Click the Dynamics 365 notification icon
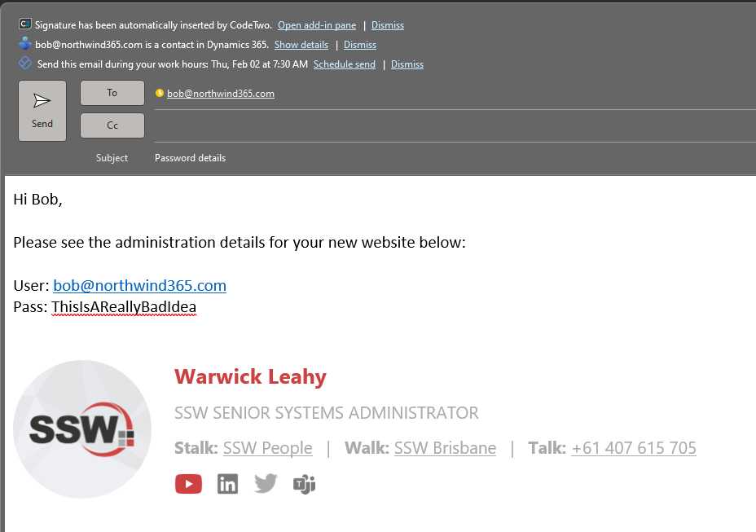Screen dimensions: 756x532 point(25,44)
